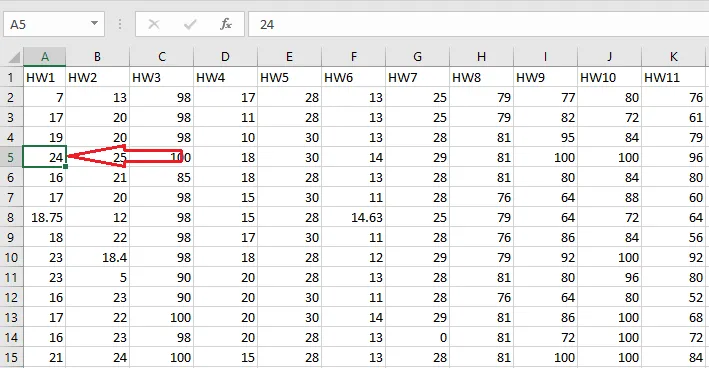Select column A header
Image resolution: width=709 pixels, height=368 pixels.
tap(45, 57)
